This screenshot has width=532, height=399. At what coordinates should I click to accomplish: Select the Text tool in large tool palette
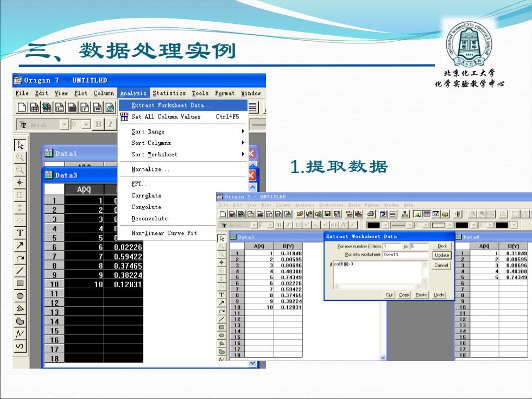20,233
